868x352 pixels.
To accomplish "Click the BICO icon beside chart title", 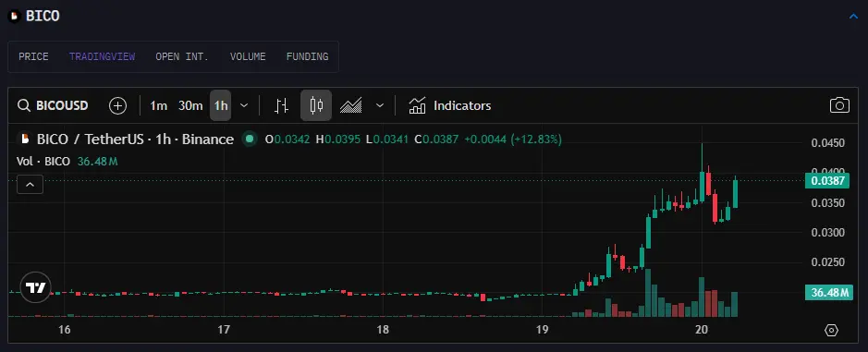I will [x=25, y=139].
